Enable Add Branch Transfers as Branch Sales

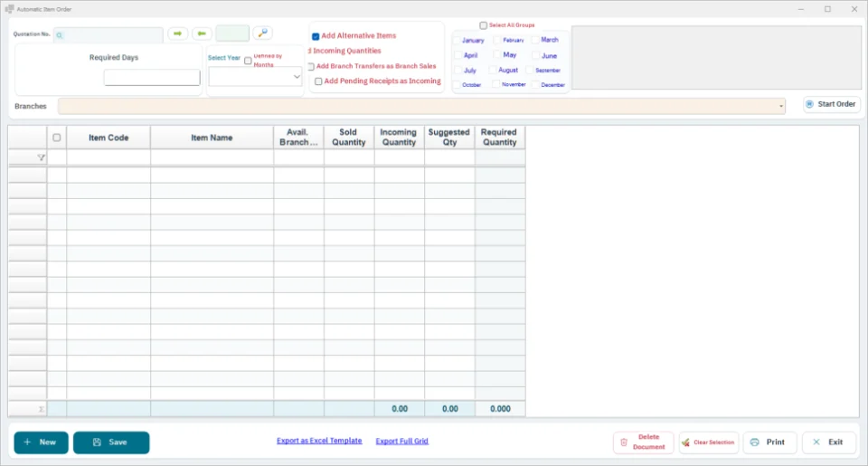pyautogui.click(x=311, y=66)
